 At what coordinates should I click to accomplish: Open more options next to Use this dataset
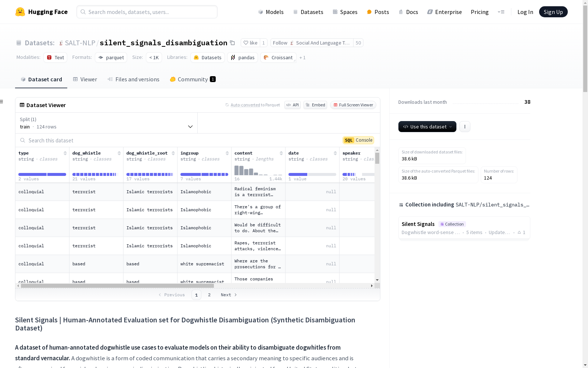(x=465, y=127)
